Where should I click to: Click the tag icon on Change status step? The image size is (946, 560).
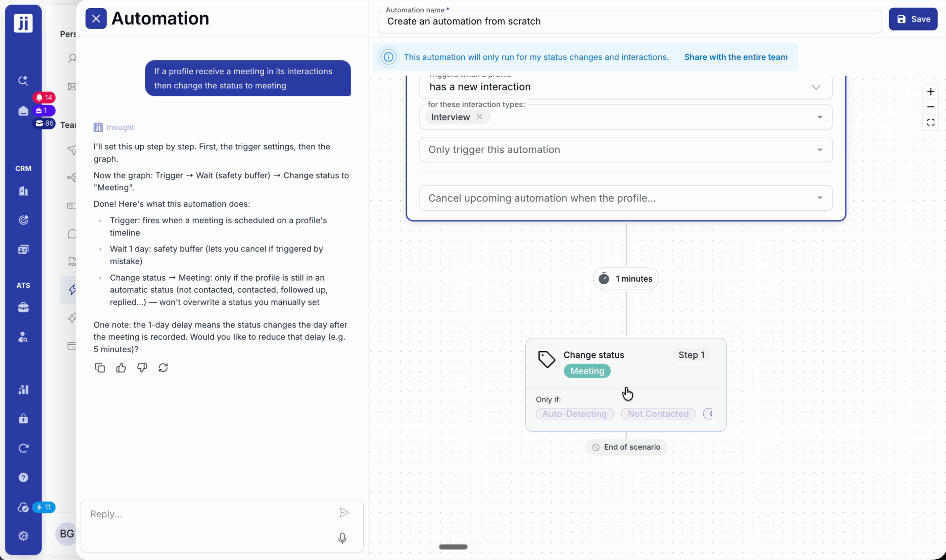pos(546,359)
